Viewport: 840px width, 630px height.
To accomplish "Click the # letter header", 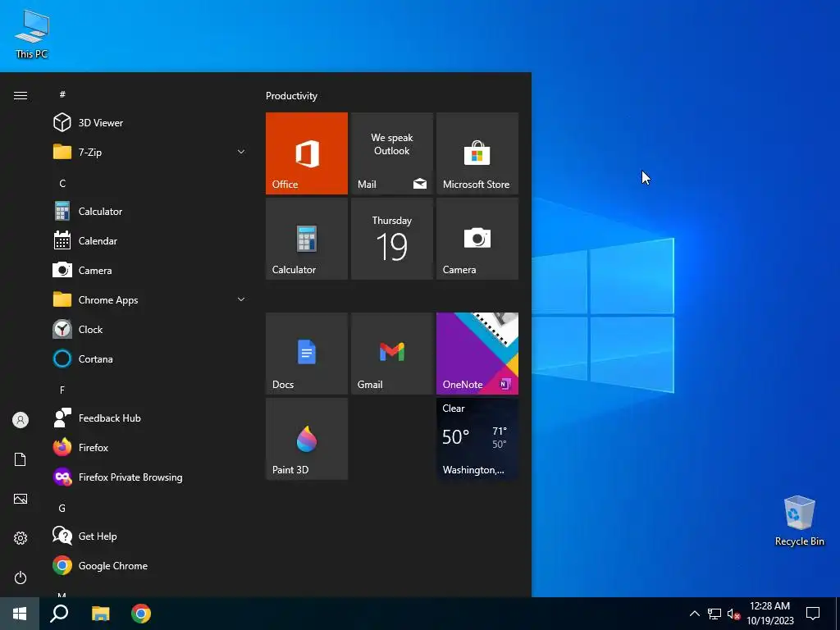I will pyautogui.click(x=62, y=94).
